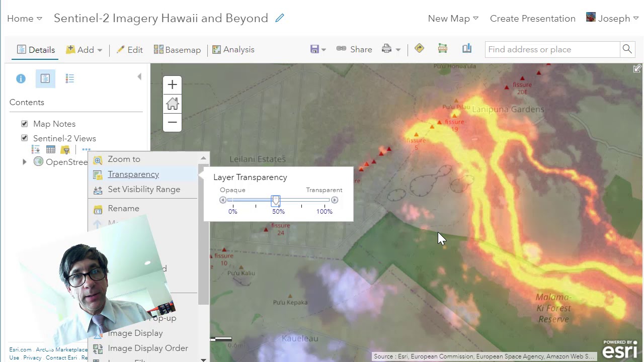The width and height of the screenshot is (644, 362).
Task: Click the Share button
Action: (354, 49)
